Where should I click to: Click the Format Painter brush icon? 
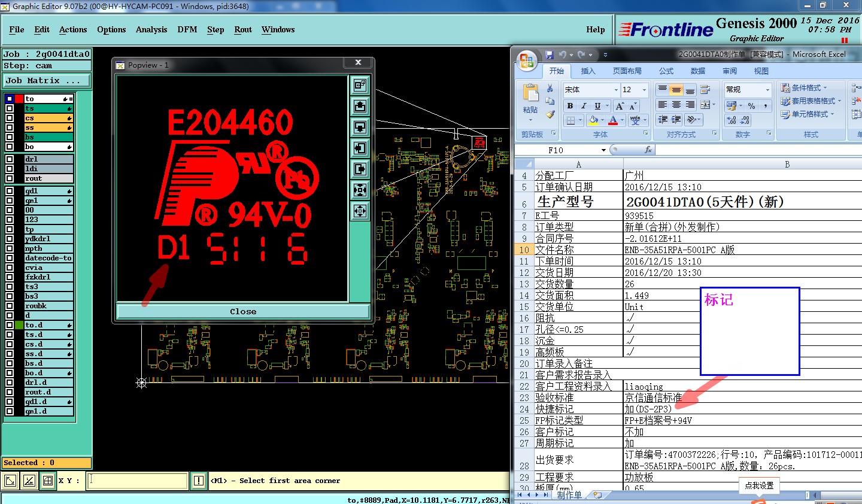click(550, 114)
